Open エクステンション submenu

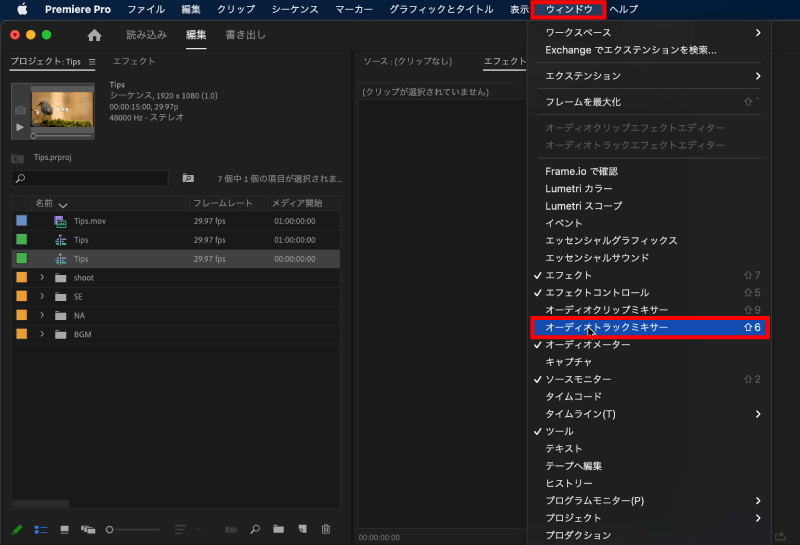coord(648,76)
